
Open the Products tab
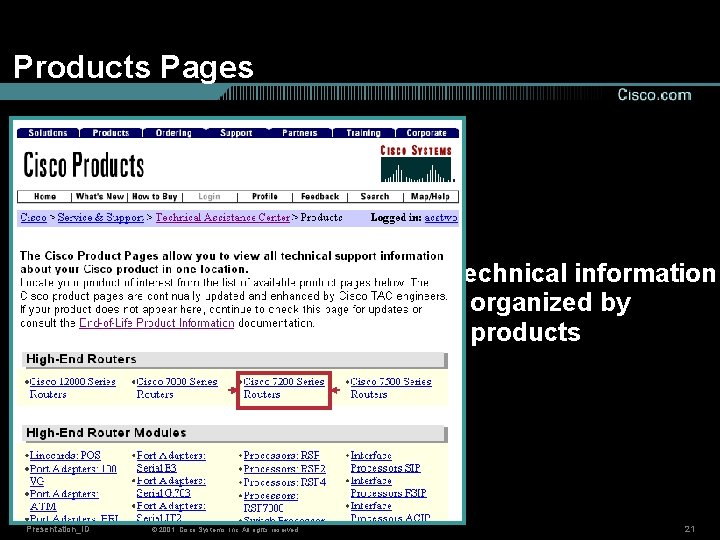click(x=111, y=133)
